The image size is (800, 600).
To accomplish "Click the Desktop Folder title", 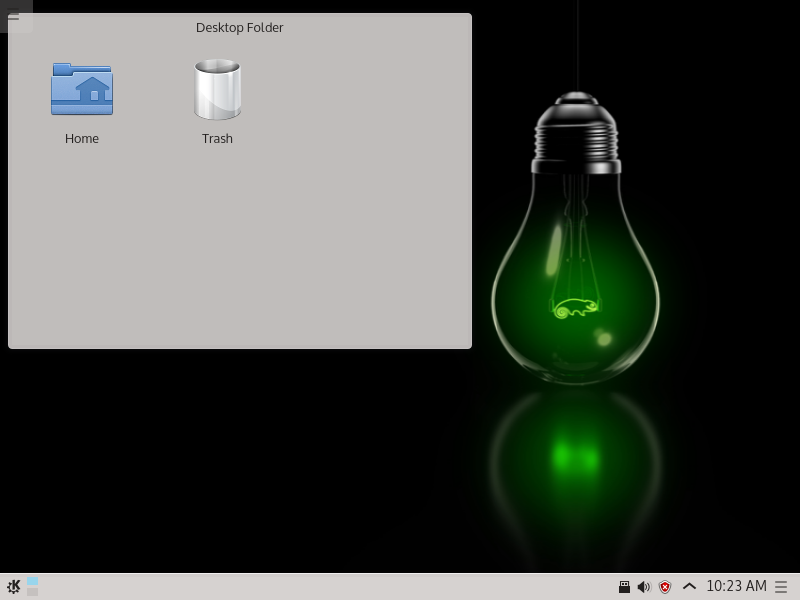I will click(239, 28).
